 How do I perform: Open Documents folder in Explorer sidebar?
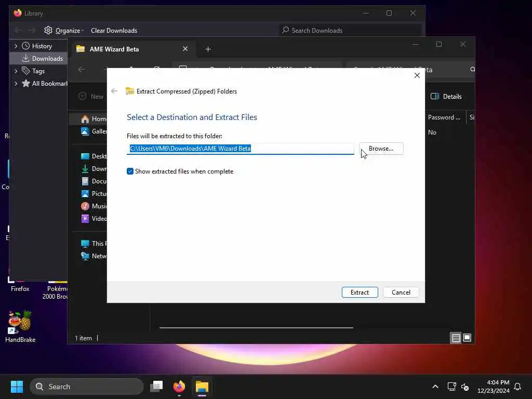(95, 181)
